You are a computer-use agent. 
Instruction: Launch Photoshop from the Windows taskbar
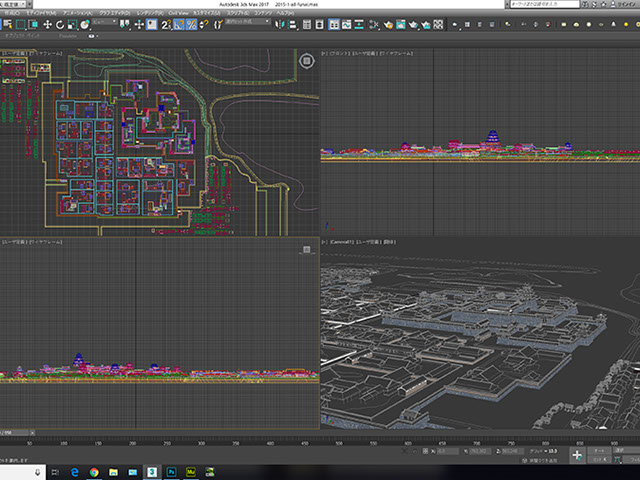point(173,471)
